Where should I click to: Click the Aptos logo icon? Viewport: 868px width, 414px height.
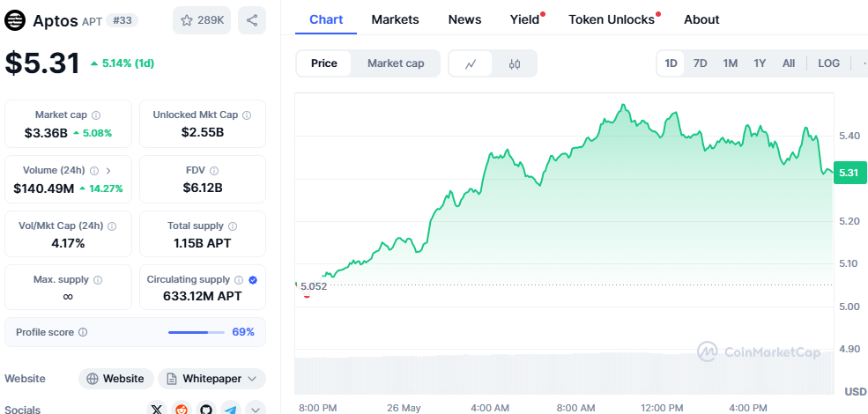(15, 20)
